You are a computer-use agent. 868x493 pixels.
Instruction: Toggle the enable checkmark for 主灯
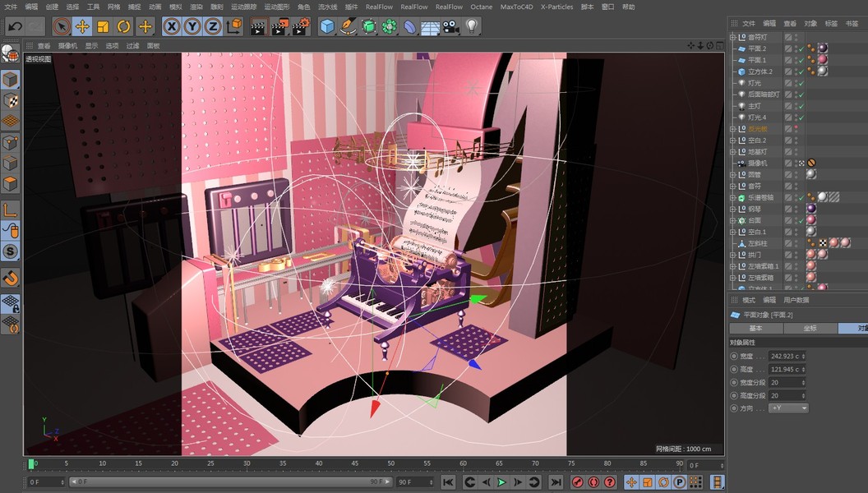coord(801,106)
